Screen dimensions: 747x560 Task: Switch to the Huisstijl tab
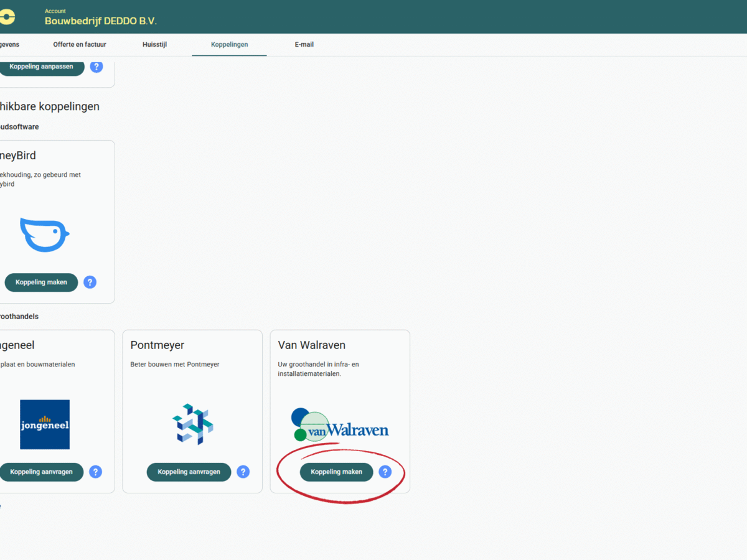click(x=154, y=44)
